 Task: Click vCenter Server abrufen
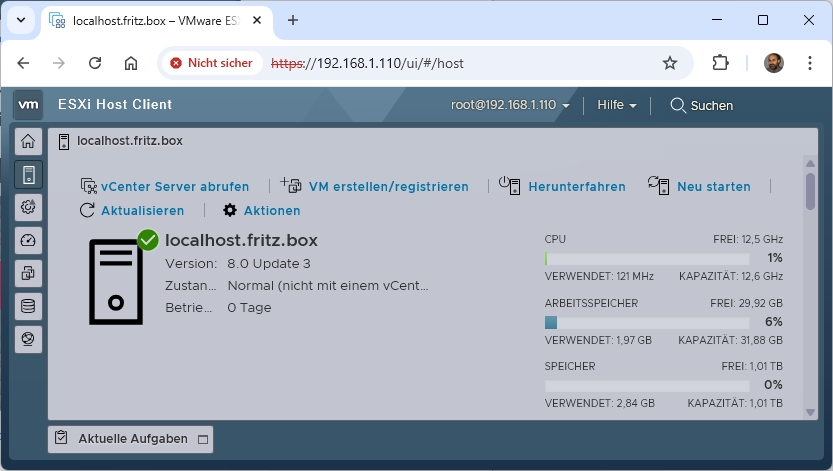pos(165,186)
